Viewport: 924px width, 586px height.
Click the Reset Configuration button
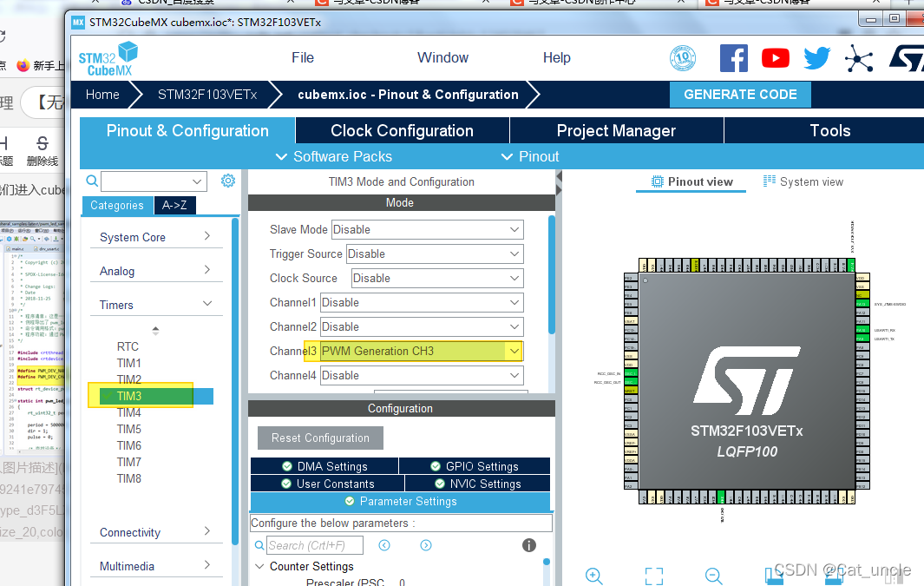pyautogui.click(x=320, y=438)
